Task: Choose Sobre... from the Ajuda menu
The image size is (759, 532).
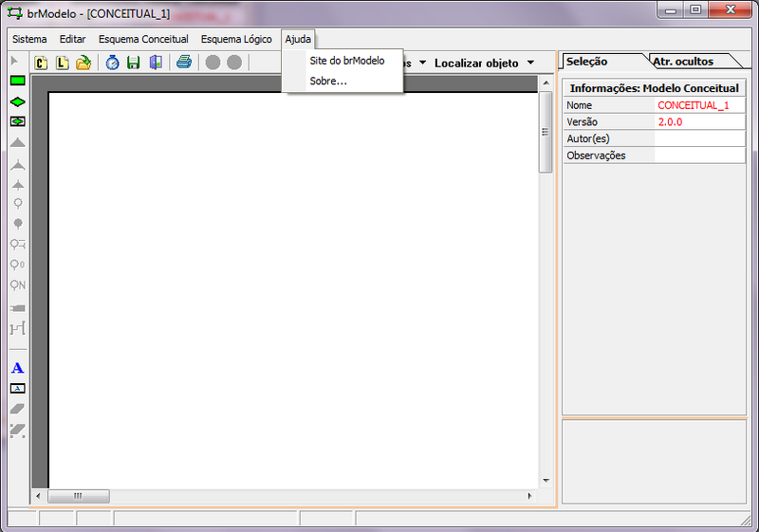Action: [328, 82]
